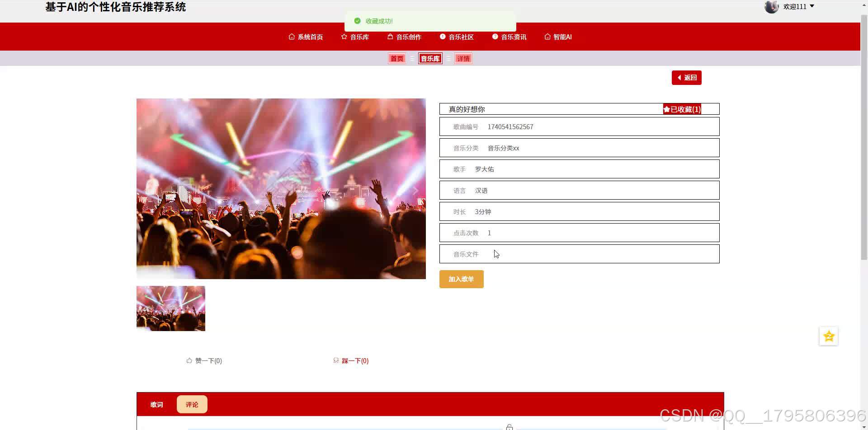The image size is (868, 430).
Task: Click the 点击次数 label
Action: (466, 233)
